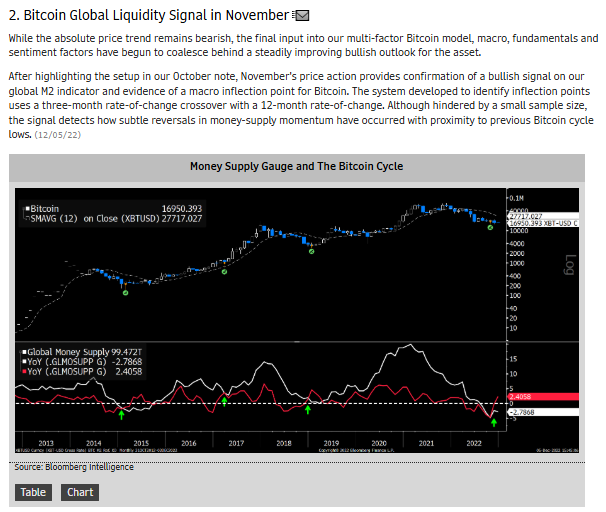Click the Log scale label on price axis

point(570,265)
